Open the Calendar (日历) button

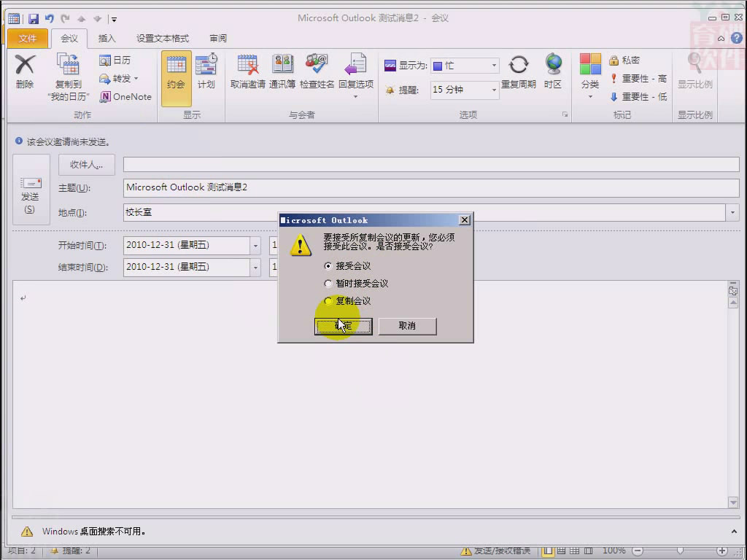(115, 61)
